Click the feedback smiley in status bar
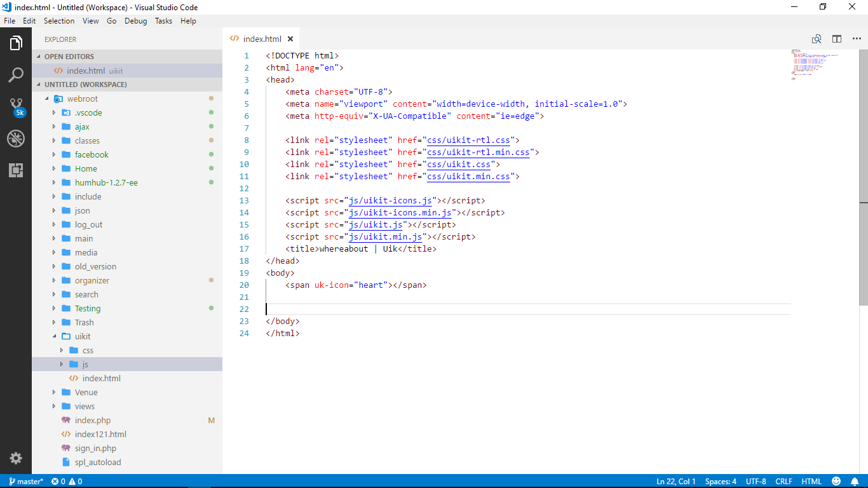868x488 pixels. tap(836, 481)
